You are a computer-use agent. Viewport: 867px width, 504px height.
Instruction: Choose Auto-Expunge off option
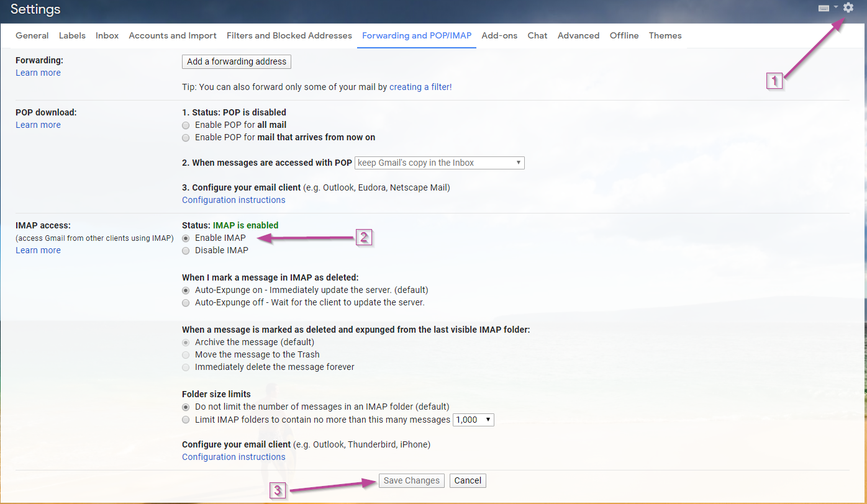pos(186,302)
